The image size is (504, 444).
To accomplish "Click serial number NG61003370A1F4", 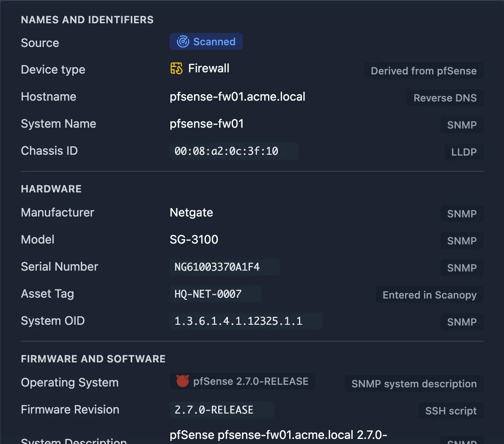I will [x=225, y=266].
